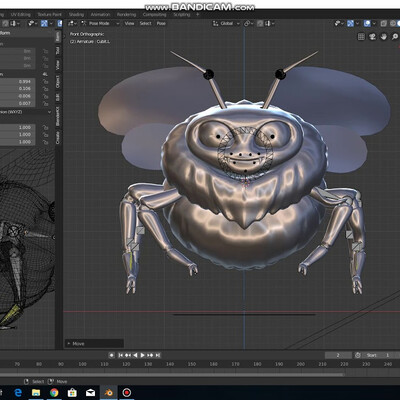Image resolution: width=400 pixels, height=400 pixels.
Task: Toggle auto keying record button
Action: [x=112, y=355]
